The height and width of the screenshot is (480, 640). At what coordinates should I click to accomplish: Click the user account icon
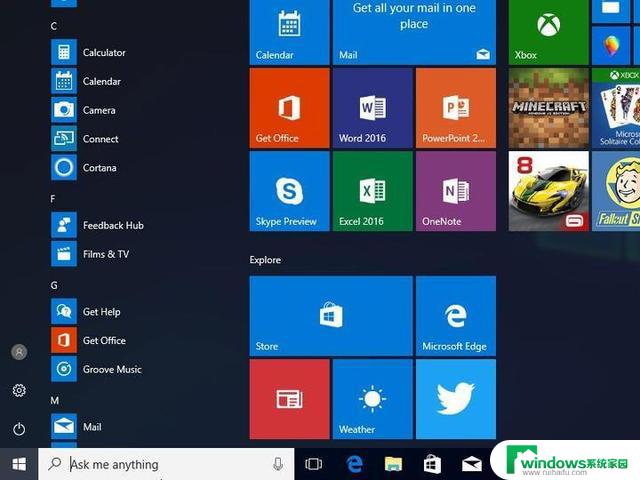(x=19, y=352)
